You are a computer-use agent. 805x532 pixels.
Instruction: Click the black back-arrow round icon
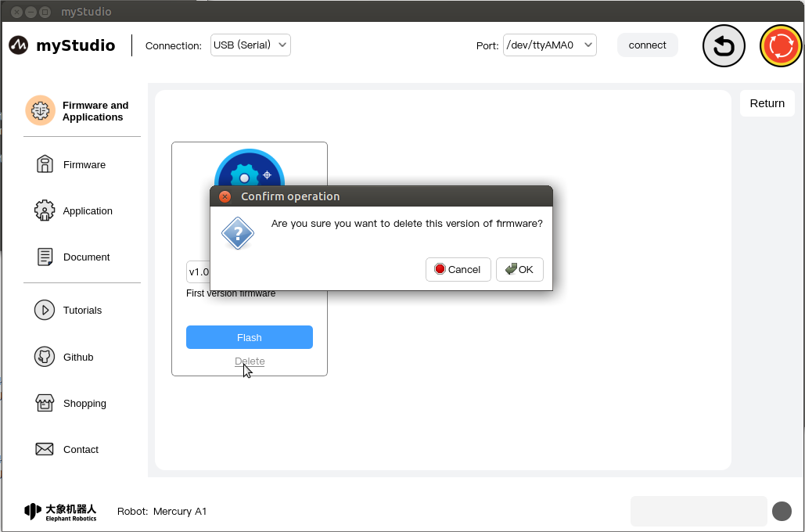[x=724, y=45]
